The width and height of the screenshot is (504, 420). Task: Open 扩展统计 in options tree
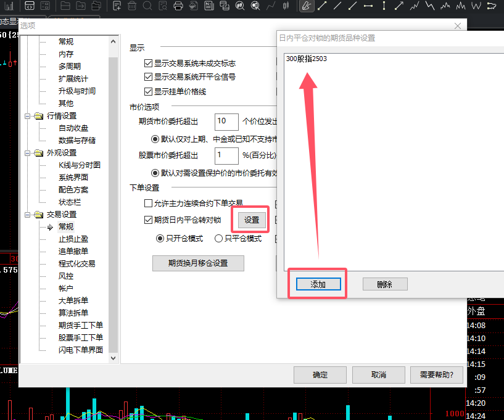tap(73, 79)
